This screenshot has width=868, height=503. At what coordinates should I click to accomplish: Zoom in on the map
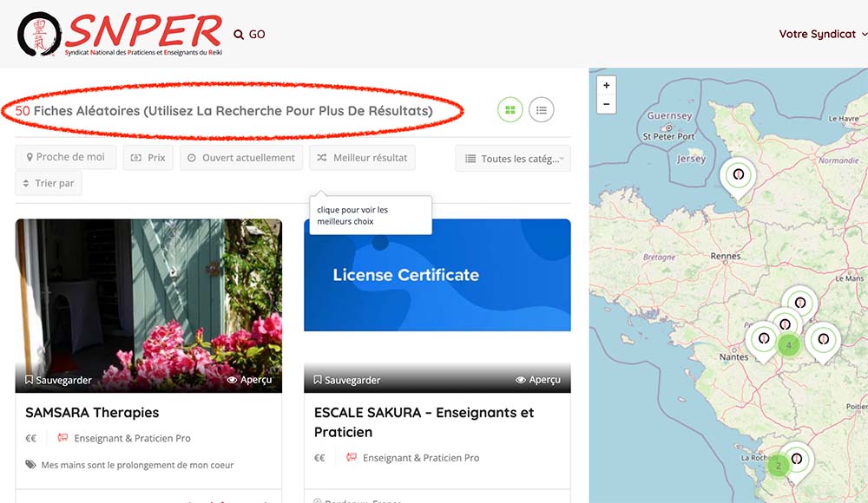606,85
